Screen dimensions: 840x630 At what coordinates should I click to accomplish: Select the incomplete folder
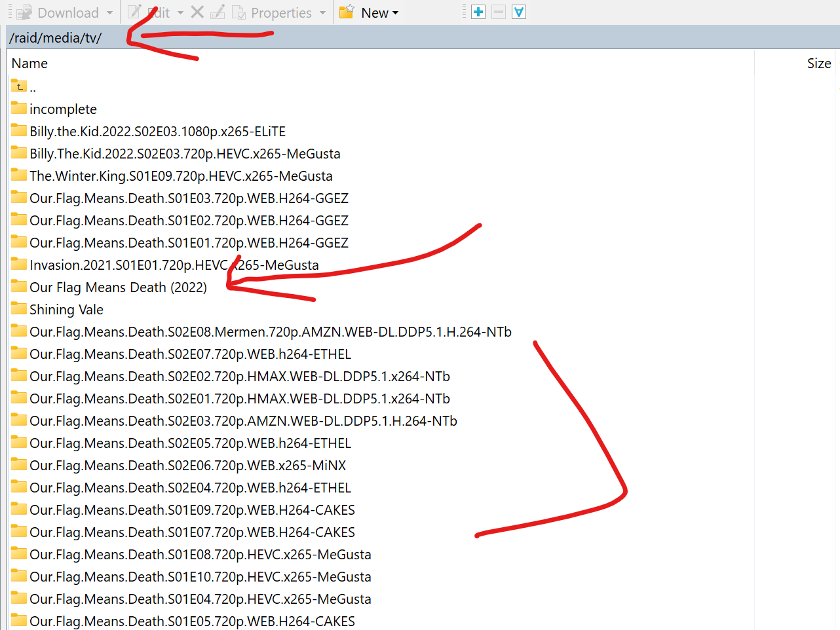[x=62, y=109]
